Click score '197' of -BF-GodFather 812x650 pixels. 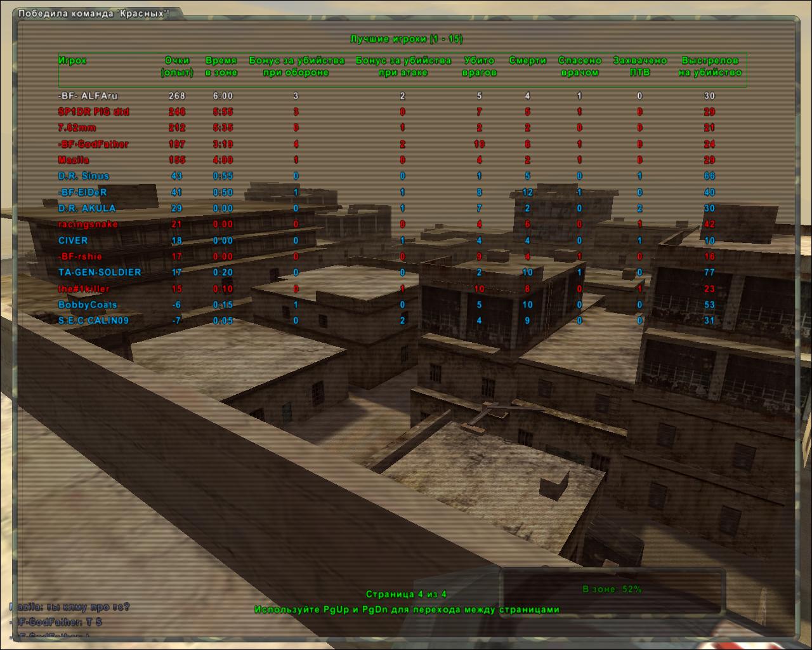point(177,144)
